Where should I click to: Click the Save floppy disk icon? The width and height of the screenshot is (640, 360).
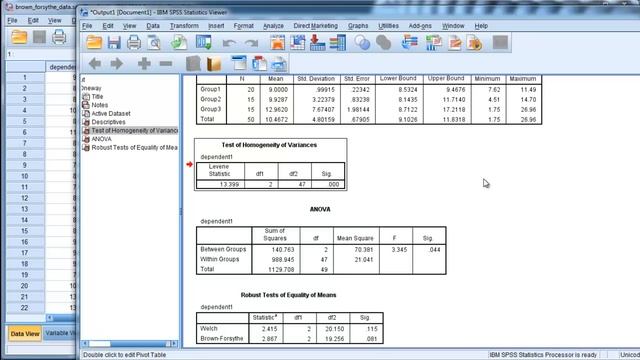pos(114,42)
